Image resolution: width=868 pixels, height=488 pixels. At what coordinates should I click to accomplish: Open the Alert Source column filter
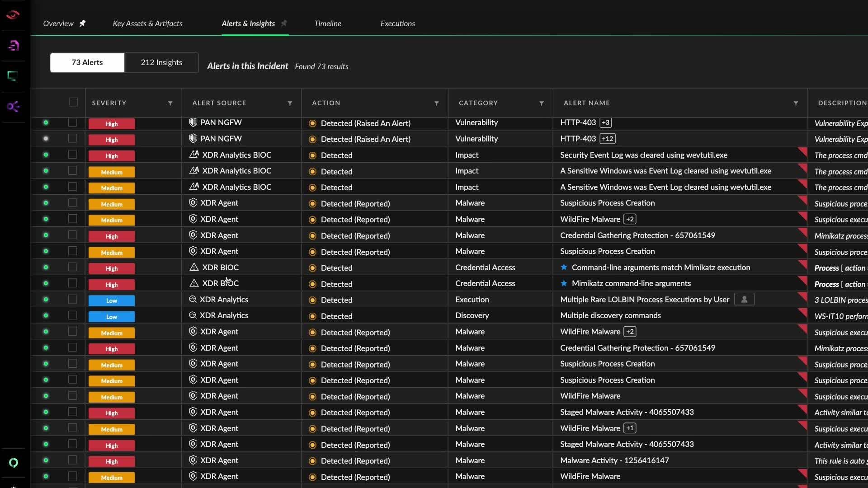click(290, 103)
